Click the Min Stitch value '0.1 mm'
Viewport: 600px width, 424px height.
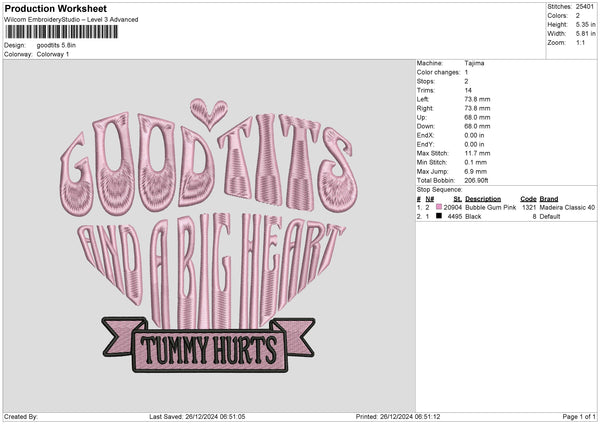point(476,162)
